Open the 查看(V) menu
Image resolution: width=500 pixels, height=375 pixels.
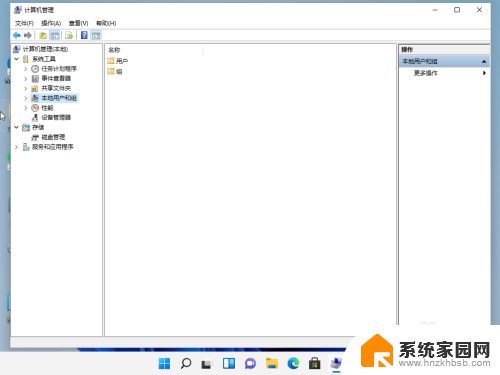coord(78,23)
